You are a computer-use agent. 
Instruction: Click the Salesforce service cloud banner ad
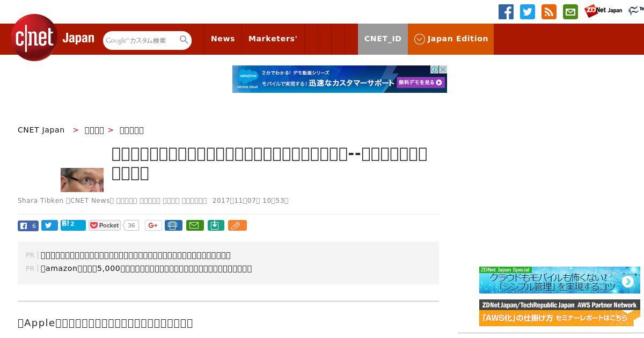339,79
